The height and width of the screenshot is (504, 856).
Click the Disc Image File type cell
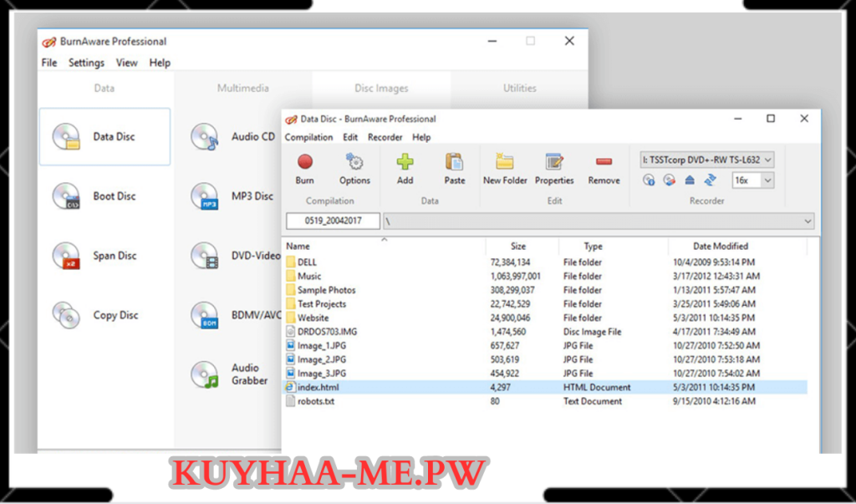click(593, 332)
